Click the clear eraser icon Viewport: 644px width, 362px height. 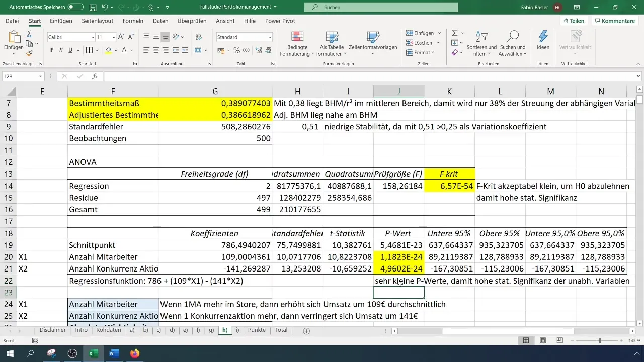click(455, 52)
